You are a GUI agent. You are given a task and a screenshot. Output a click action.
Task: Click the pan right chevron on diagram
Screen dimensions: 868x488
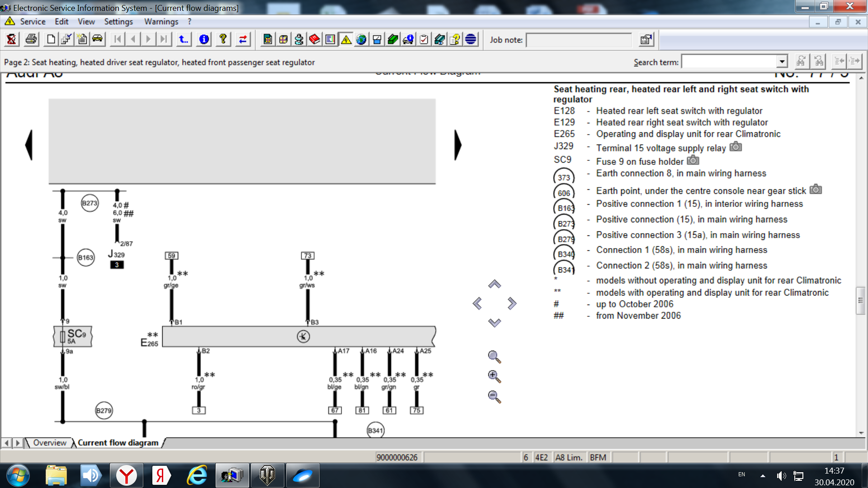(511, 303)
